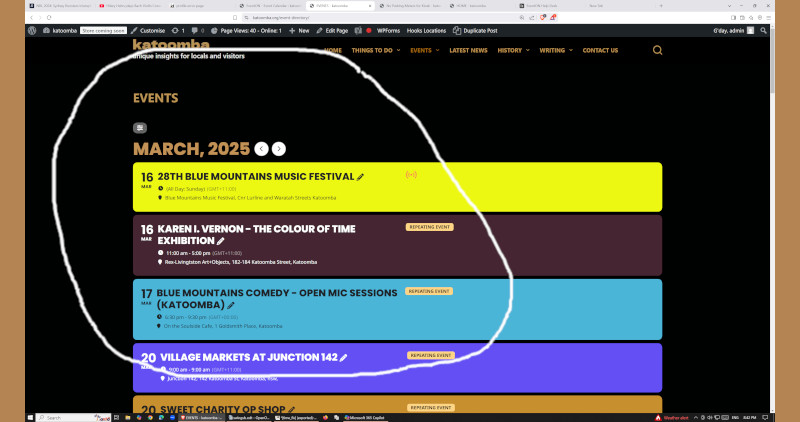
Task: Expand the EVENTS menu
Action: (424, 51)
